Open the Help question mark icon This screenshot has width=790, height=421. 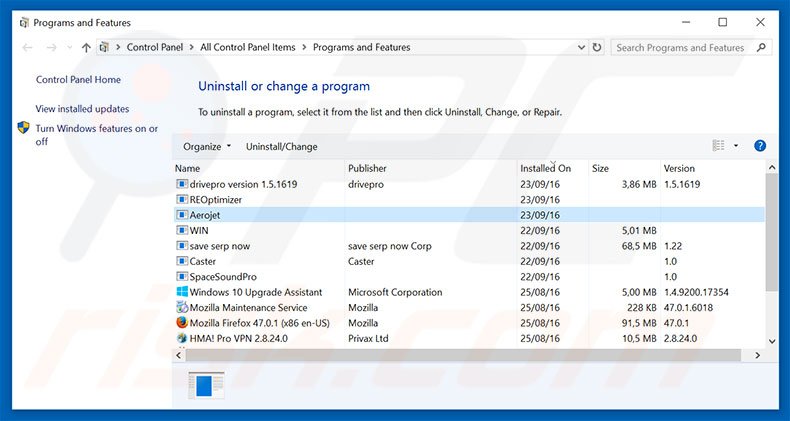pos(760,146)
